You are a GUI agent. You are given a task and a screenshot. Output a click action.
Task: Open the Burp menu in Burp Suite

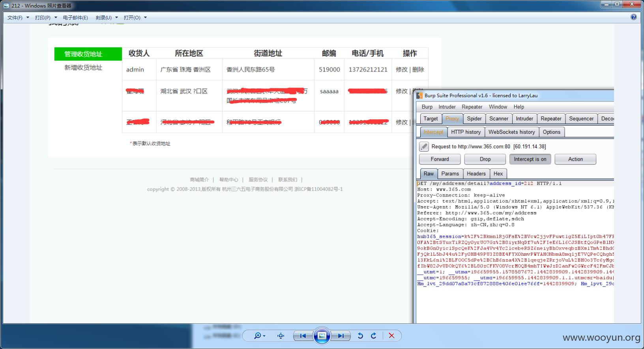pyautogui.click(x=427, y=107)
